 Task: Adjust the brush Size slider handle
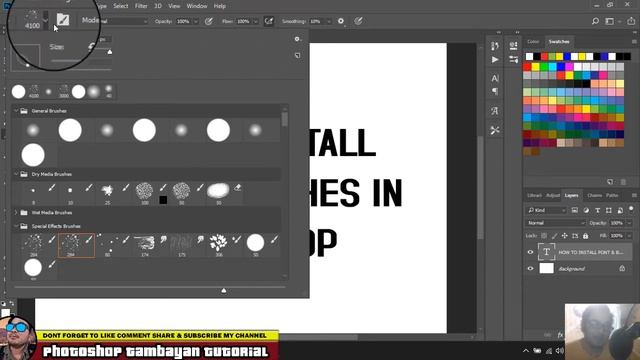109,52
